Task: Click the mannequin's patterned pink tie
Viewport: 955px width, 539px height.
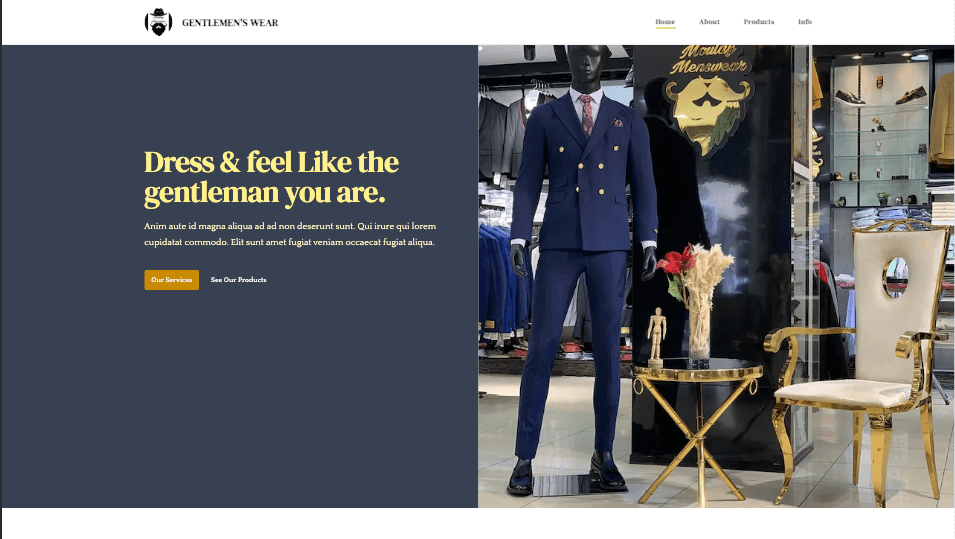Action: 587,114
